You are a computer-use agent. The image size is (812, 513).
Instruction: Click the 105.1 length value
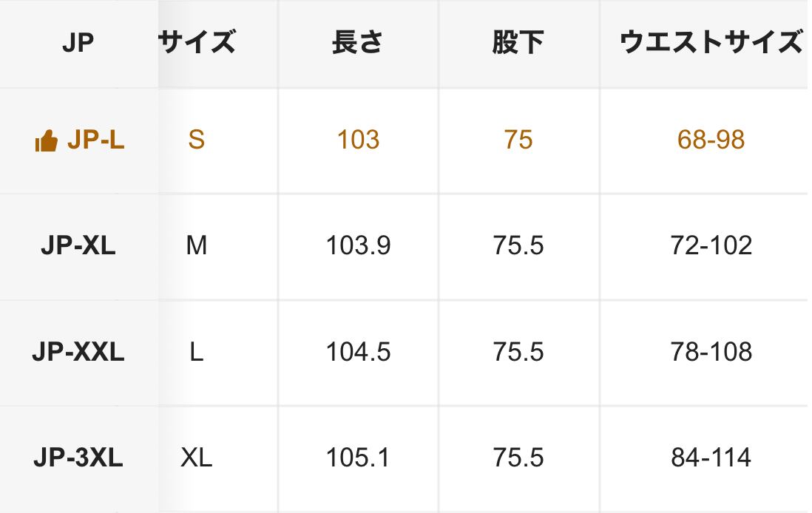(358, 458)
